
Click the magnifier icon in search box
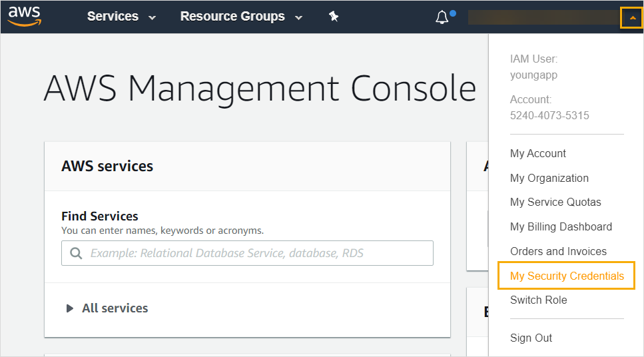(76, 253)
